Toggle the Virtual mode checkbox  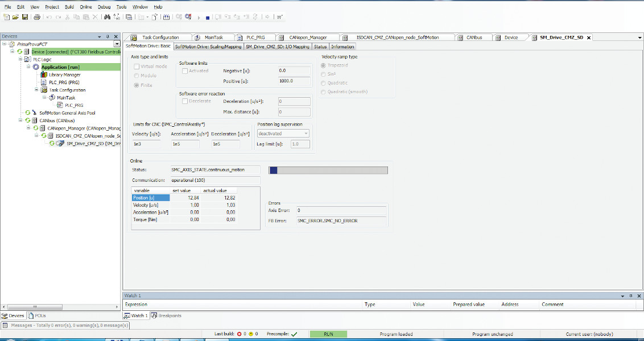coord(137,66)
